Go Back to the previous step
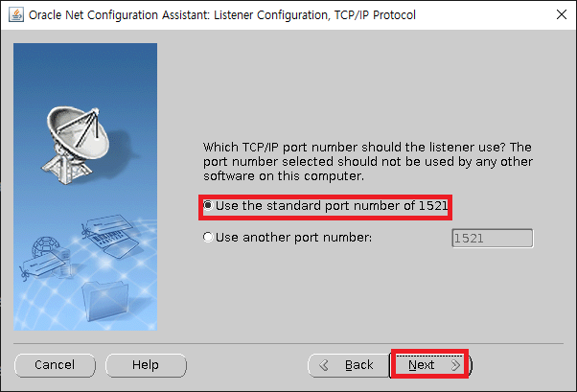Image resolution: width=577 pixels, height=392 pixels. pyautogui.click(x=348, y=365)
